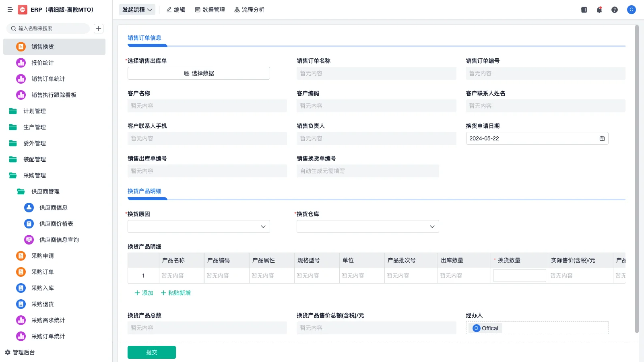Open the 换货仓库 dropdown
644x362 pixels.
click(x=367, y=226)
